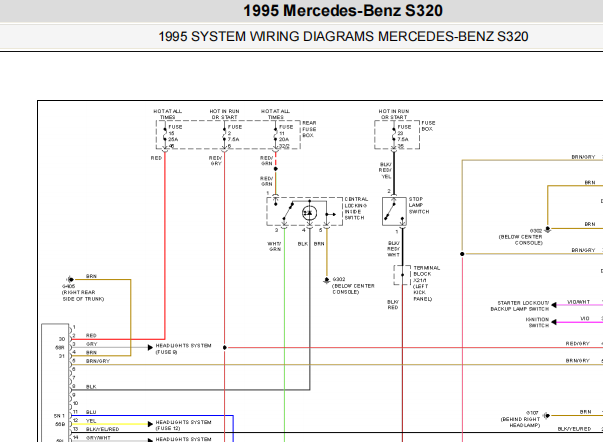Viewport: 603px width, 442px height.
Task: Click splice dot joining BRN/GRY and red wire
Action: point(462,254)
